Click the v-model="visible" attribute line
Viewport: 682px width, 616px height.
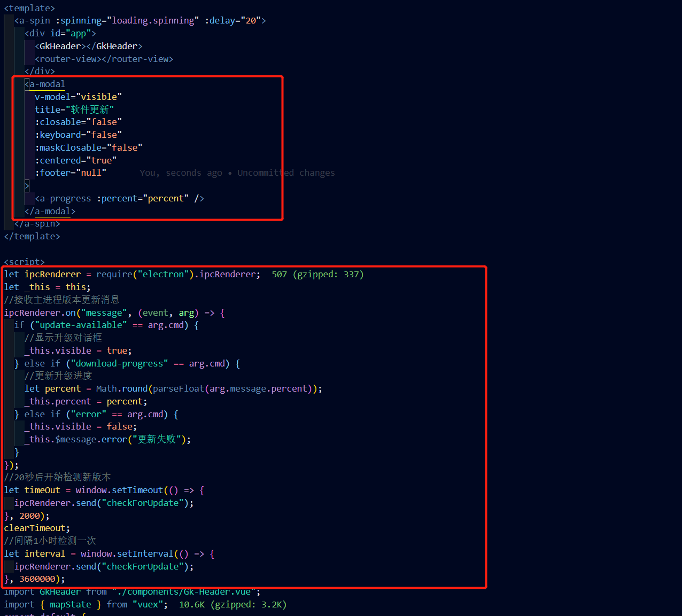tap(79, 97)
